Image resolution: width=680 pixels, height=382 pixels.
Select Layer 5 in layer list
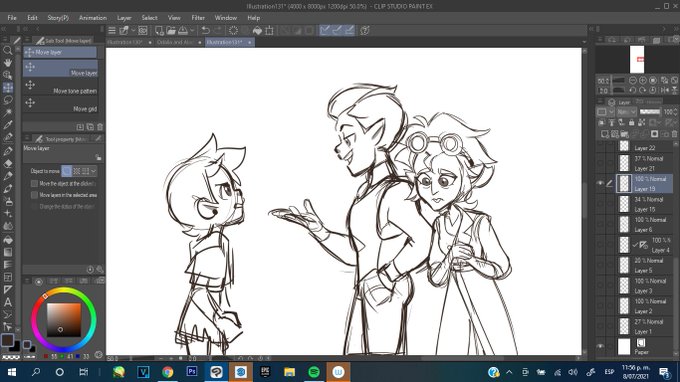[645, 265]
